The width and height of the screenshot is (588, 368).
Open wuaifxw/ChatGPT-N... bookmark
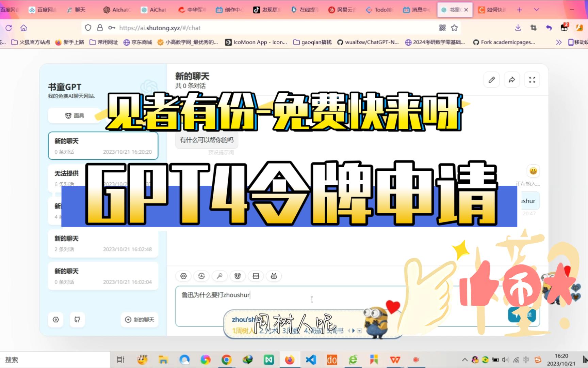[x=368, y=42]
